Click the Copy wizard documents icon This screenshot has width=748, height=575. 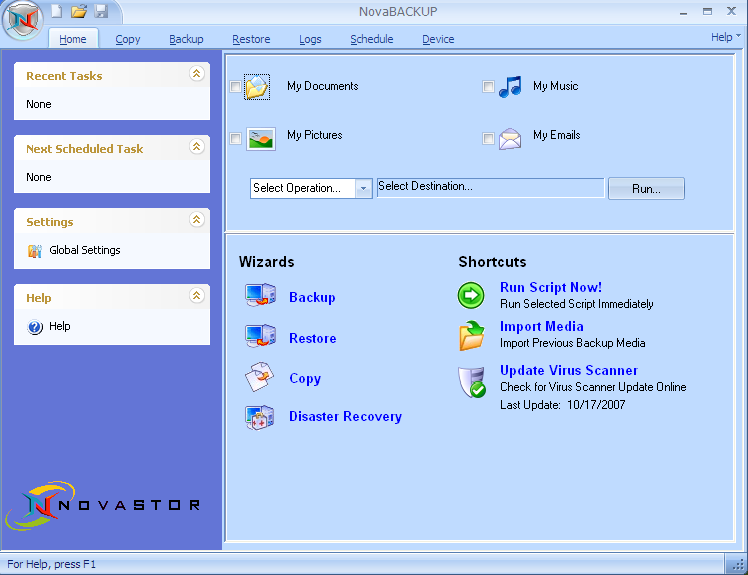tap(259, 377)
